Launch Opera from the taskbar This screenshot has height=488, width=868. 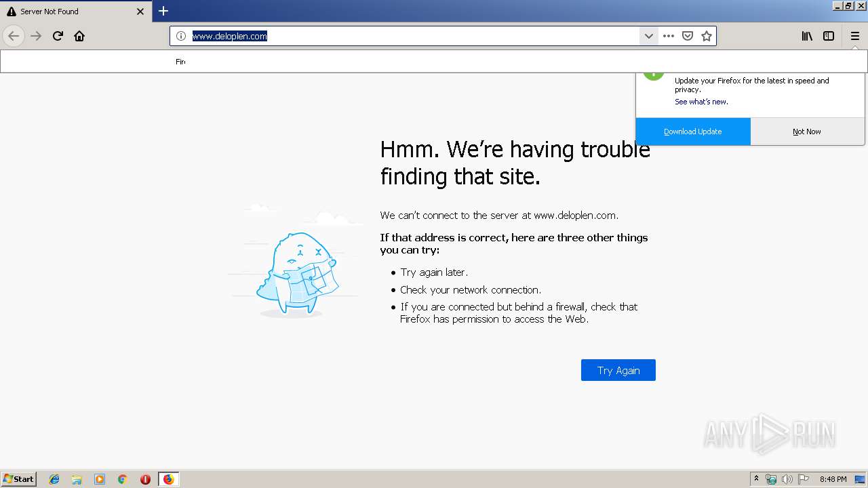145,479
